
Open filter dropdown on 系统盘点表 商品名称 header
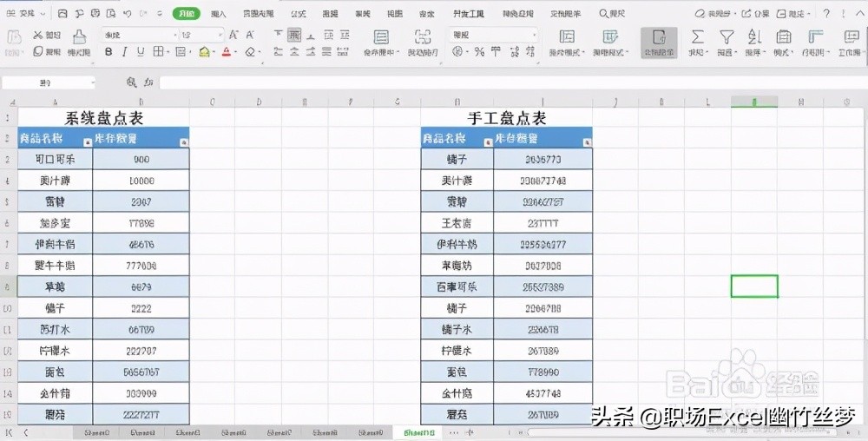click(87, 142)
